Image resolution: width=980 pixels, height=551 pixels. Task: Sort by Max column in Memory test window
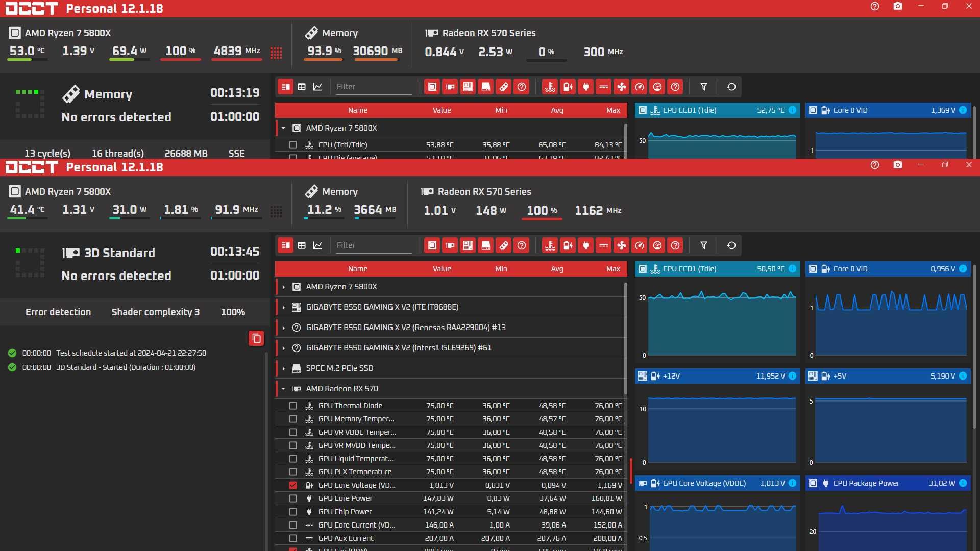613,110
